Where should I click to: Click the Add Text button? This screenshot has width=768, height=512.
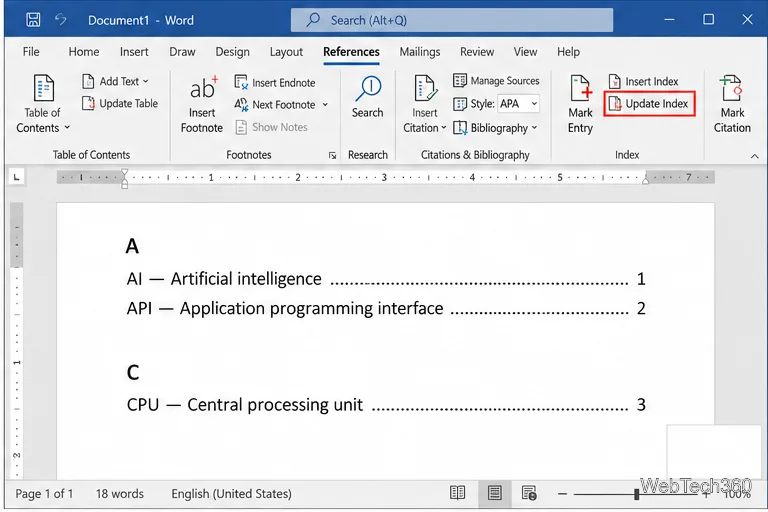[115, 81]
